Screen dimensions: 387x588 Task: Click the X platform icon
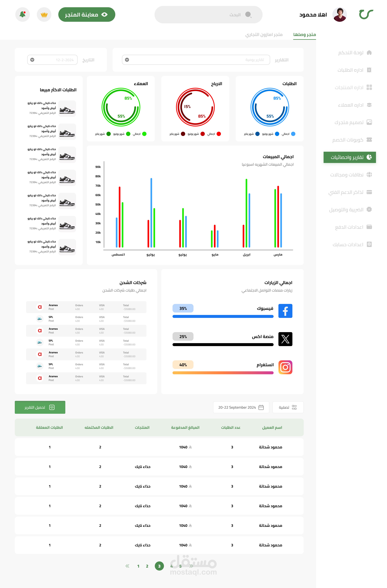[285, 339]
